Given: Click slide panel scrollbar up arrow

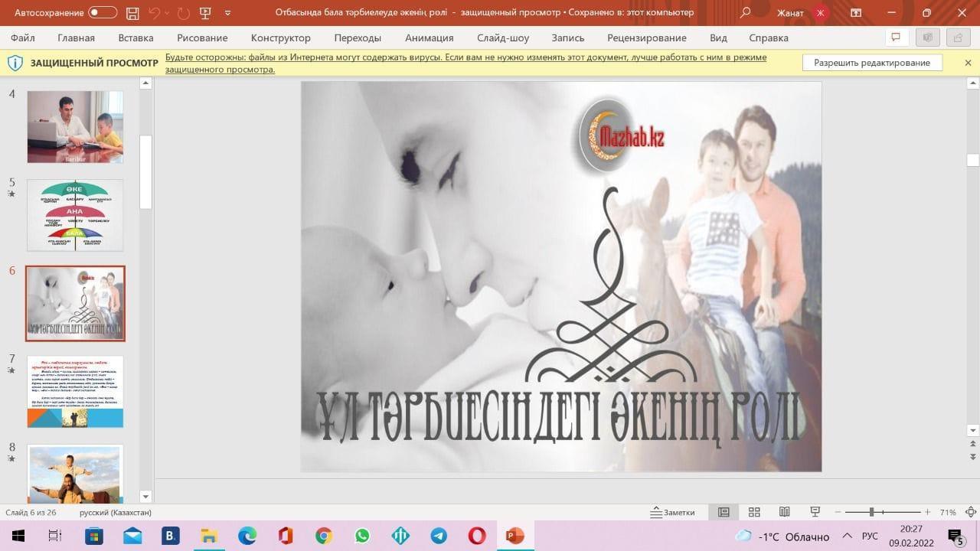Looking at the screenshot, I should click(x=145, y=84).
